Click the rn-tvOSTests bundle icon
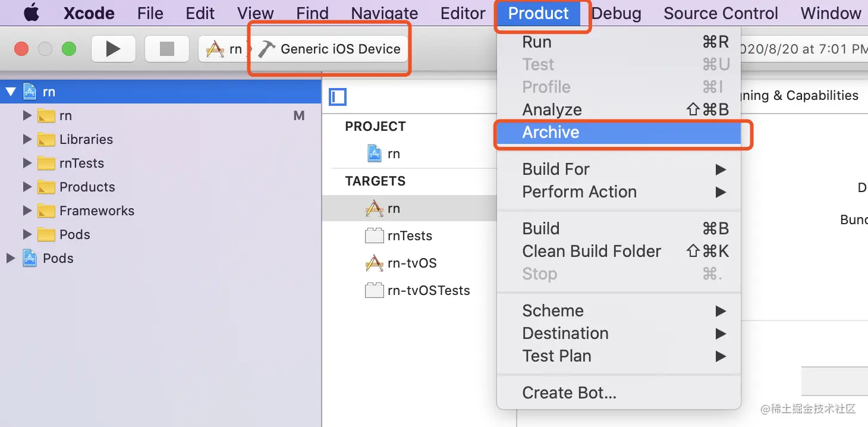 374,291
